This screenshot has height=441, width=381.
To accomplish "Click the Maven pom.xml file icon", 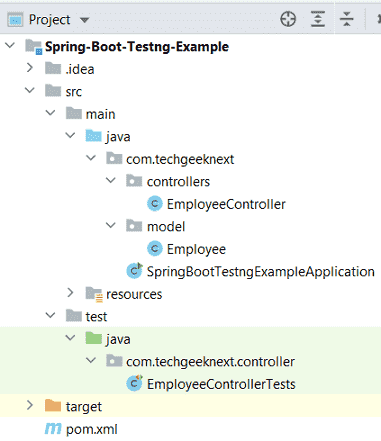I will tap(53, 428).
